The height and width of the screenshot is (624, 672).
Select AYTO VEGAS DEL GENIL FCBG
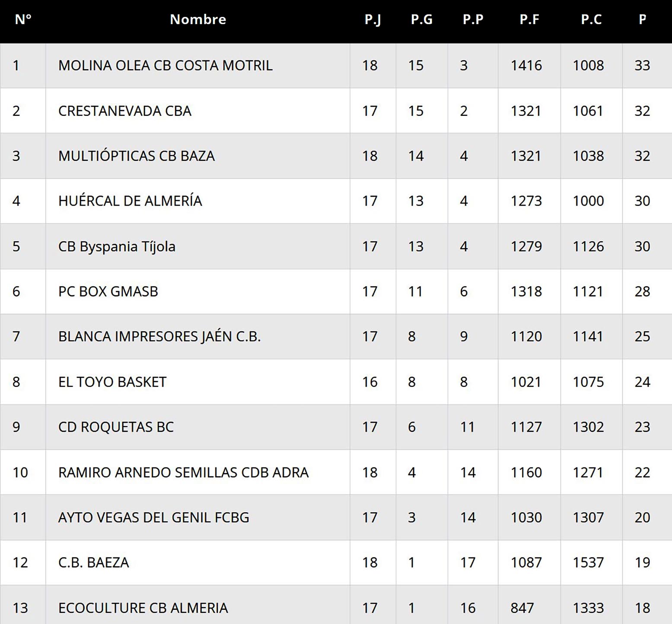(154, 518)
